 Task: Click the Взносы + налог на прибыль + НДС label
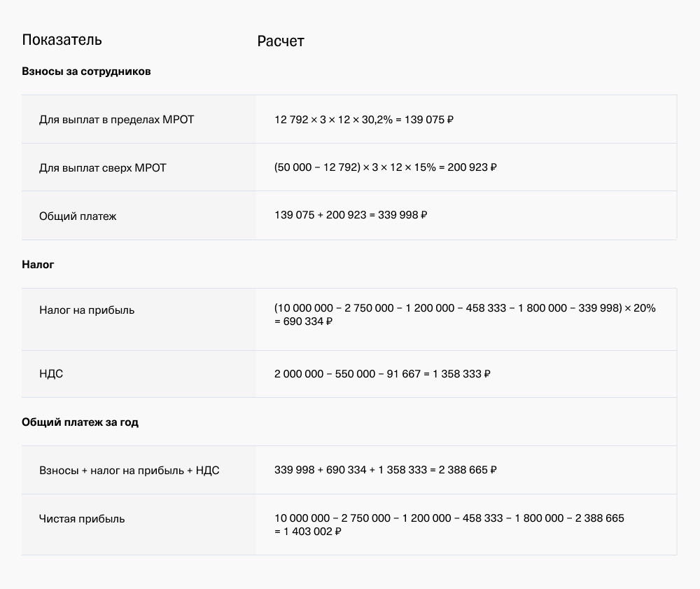[x=129, y=471]
